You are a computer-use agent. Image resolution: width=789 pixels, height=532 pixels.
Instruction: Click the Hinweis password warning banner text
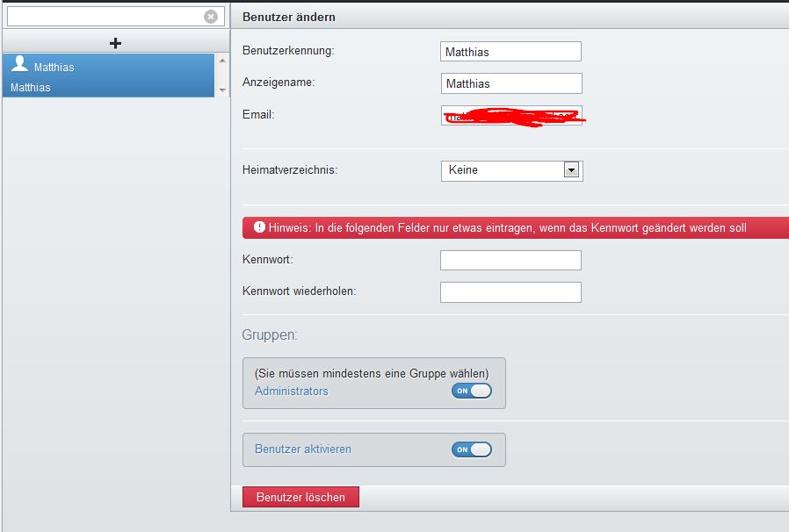coord(507,227)
